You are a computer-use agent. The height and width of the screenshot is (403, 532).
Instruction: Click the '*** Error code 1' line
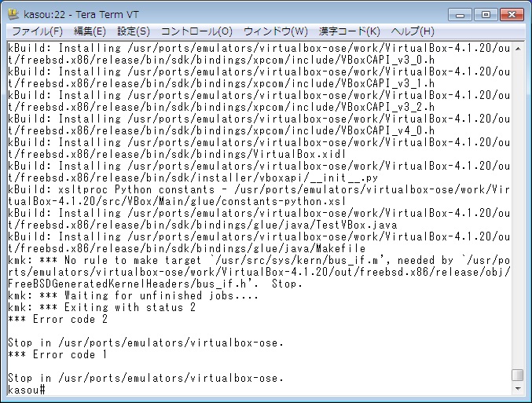click(x=57, y=354)
